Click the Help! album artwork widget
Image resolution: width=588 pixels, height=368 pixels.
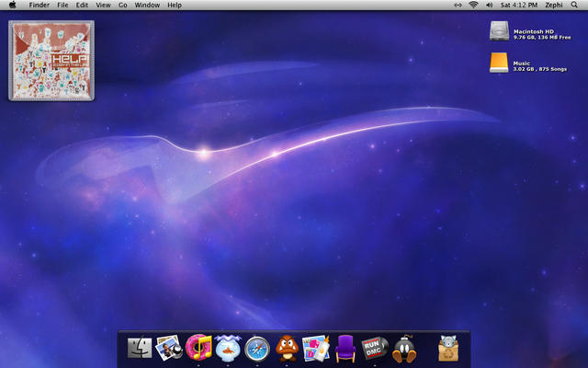(51, 60)
